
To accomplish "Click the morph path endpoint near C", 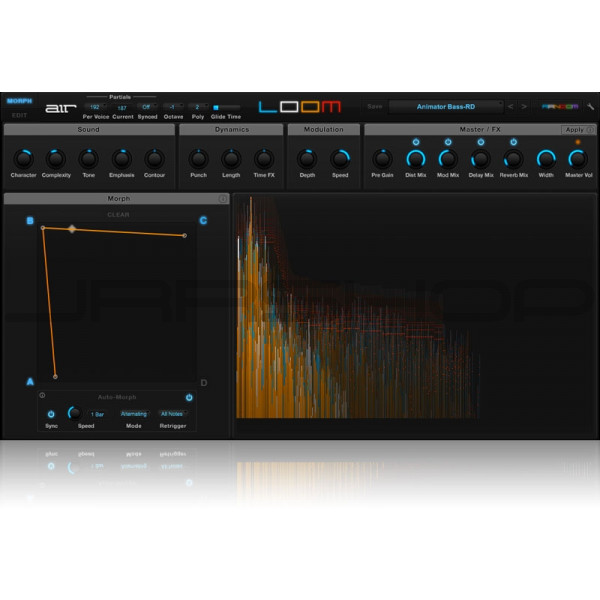I will click(185, 236).
